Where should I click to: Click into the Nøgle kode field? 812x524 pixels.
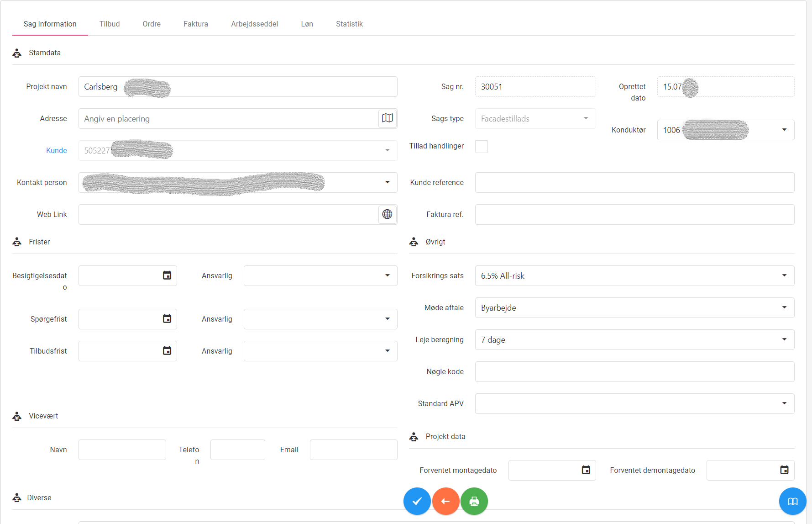coord(634,371)
